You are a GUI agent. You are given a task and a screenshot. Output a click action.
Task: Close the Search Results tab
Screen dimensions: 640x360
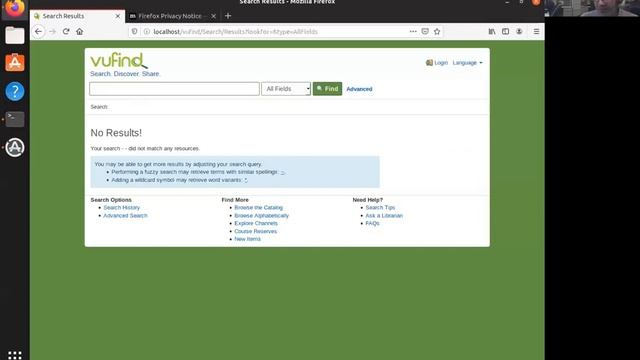tap(118, 16)
